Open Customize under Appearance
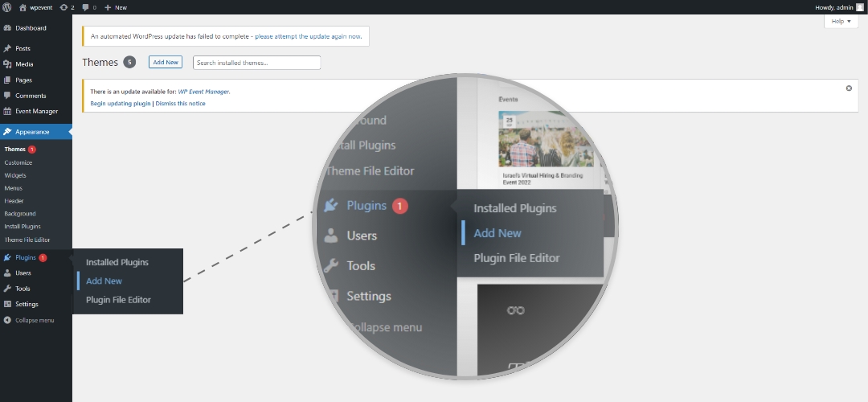Image resolution: width=868 pixels, height=402 pixels. click(18, 162)
